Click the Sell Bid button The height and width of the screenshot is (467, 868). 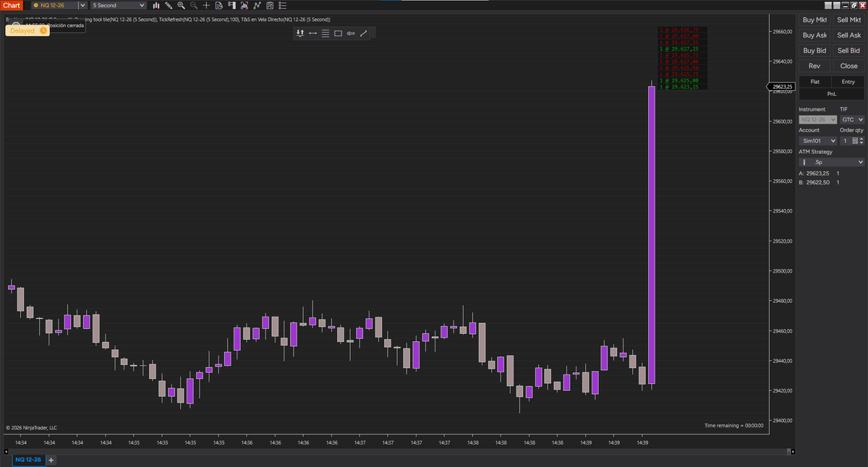(849, 51)
